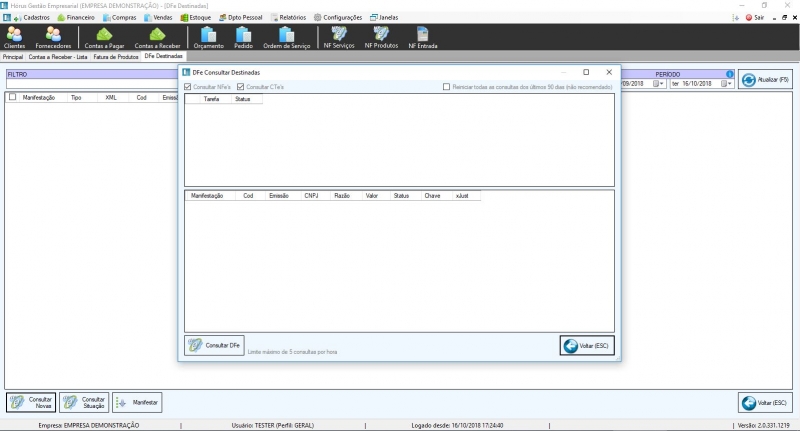Open the Estoque menu

pyautogui.click(x=196, y=17)
